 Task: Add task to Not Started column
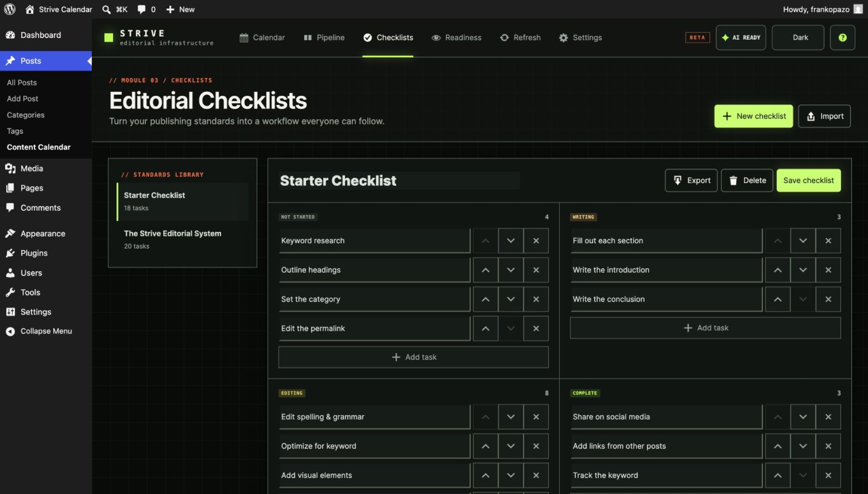[x=414, y=357]
